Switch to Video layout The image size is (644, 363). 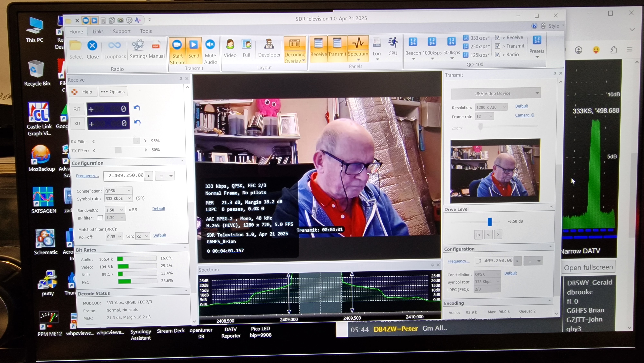(x=230, y=48)
